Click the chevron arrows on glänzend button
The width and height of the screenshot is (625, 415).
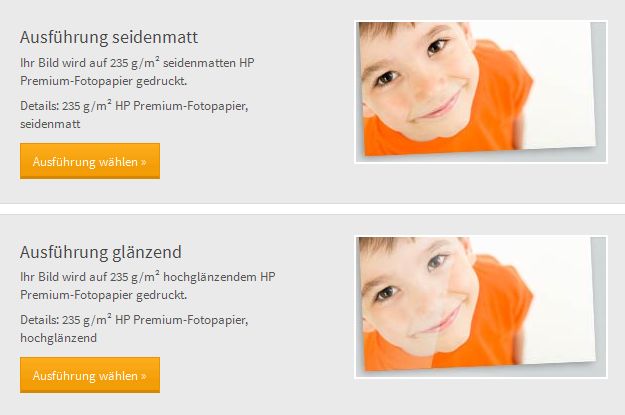click(x=143, y=376)
